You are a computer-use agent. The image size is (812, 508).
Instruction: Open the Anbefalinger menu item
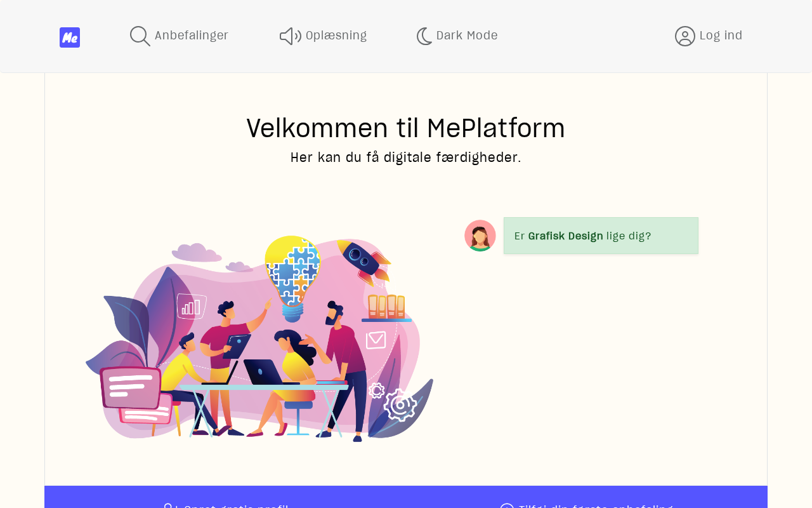(x=179, y=36)
